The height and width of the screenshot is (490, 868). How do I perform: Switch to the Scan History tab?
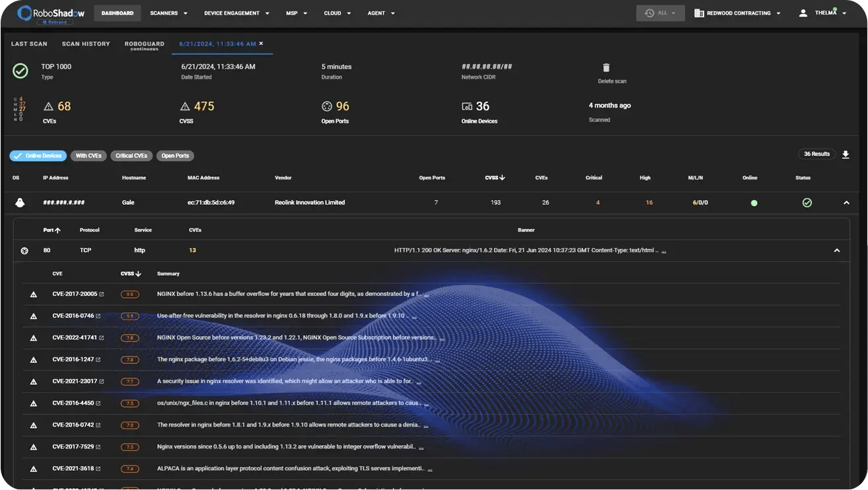pos(86,44)
